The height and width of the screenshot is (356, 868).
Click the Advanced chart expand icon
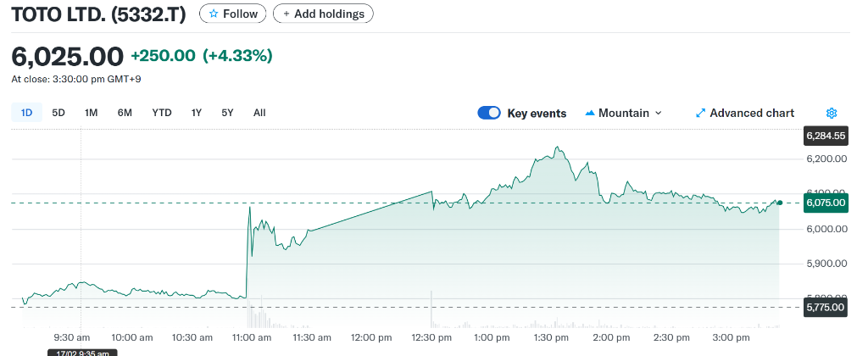pyautogui.click(x=700, y=113)
